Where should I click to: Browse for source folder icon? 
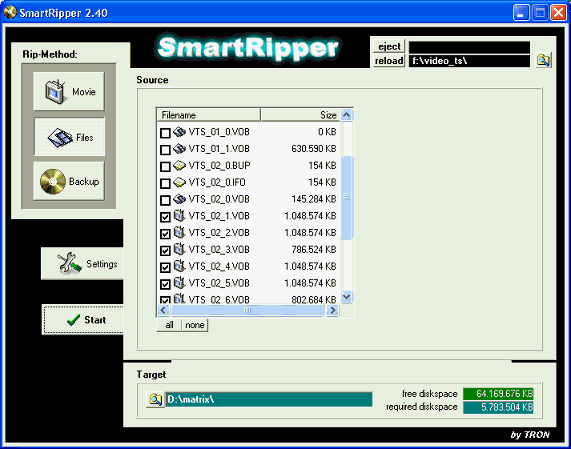coord(543,60)
